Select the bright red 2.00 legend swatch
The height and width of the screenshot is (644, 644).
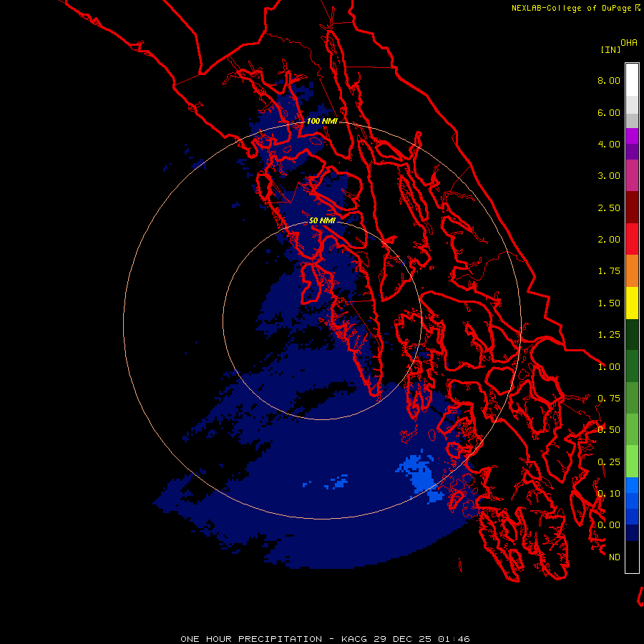pyautogui.click(x=632, y=239)
